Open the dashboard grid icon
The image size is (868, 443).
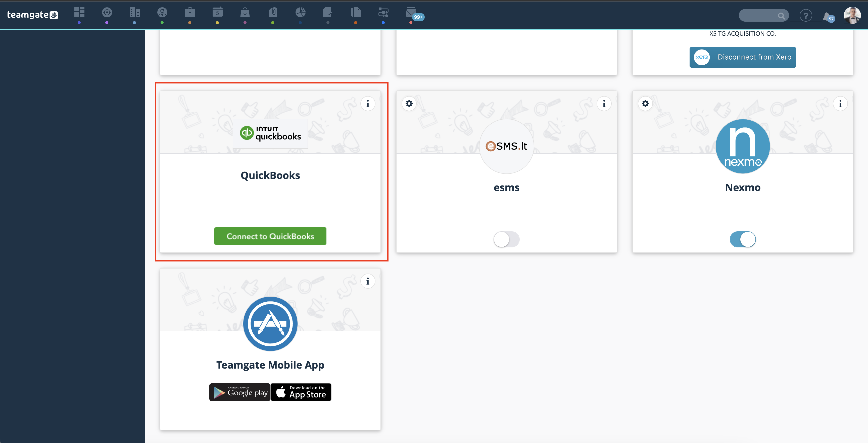(x=79, y=13)
